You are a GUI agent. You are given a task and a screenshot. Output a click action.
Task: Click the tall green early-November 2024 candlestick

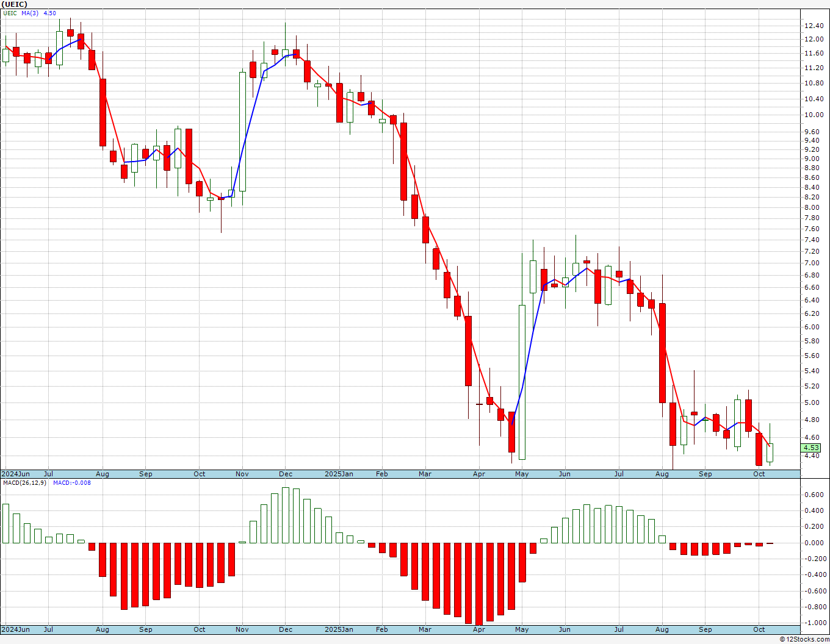(x=243, y=132)
